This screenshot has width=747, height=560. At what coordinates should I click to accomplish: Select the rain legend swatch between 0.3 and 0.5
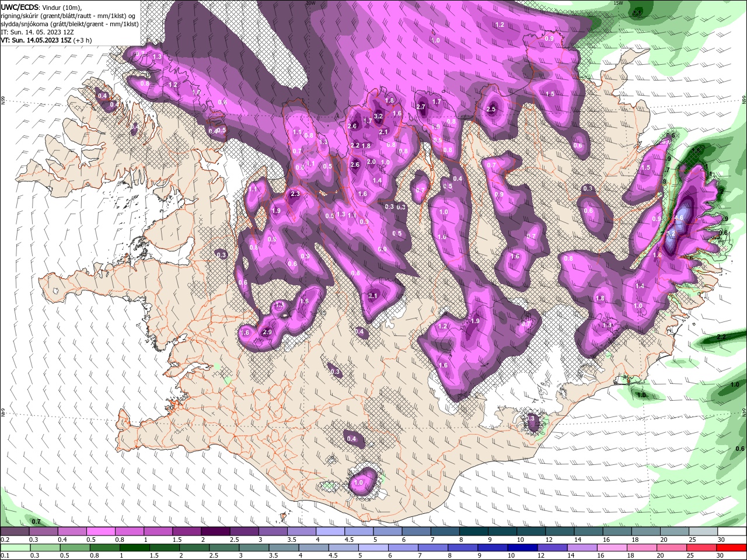[x=45, y=548]
